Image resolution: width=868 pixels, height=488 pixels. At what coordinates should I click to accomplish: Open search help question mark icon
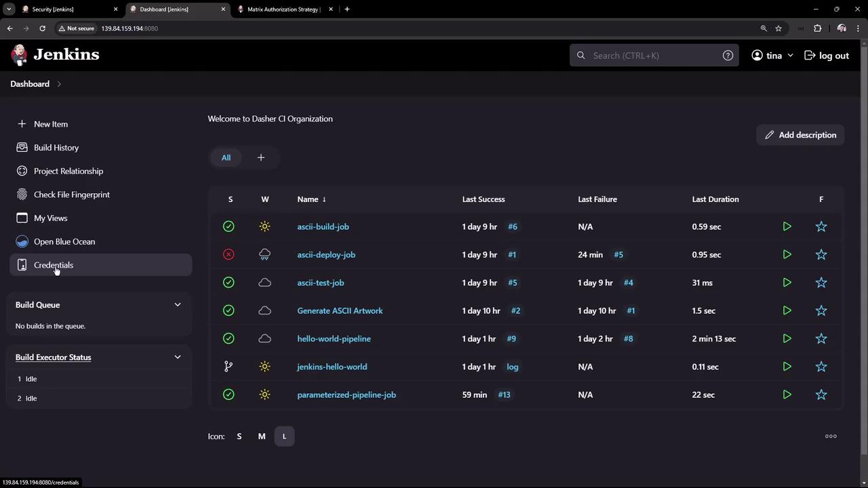click(x=728, y=56)
